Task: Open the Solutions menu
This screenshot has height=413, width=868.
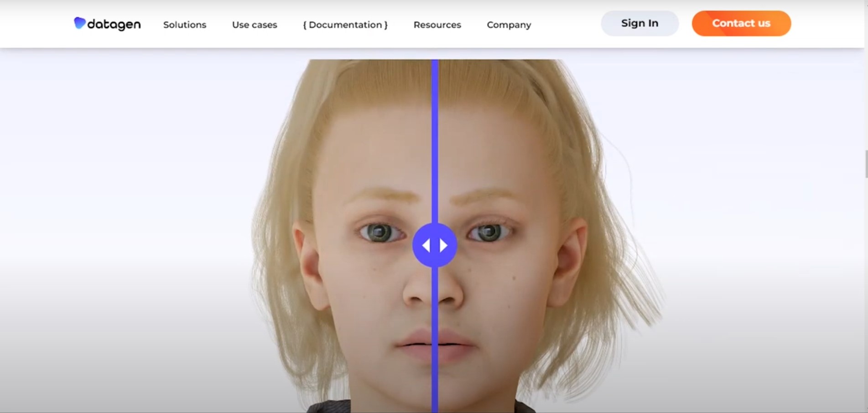Action: click(x=185, y=25)
